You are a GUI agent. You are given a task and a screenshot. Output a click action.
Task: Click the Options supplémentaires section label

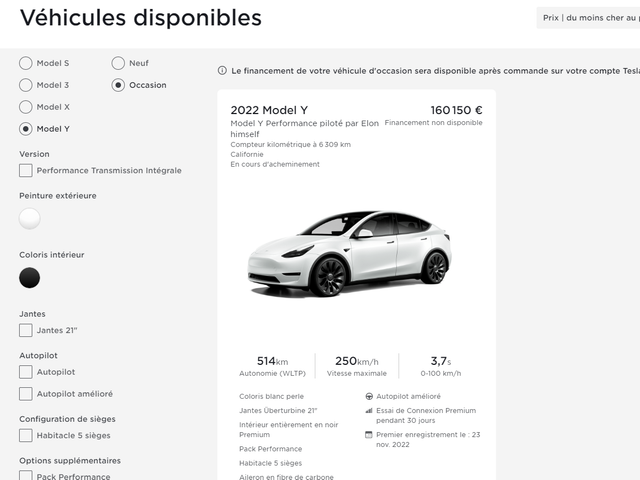(70, 461)
